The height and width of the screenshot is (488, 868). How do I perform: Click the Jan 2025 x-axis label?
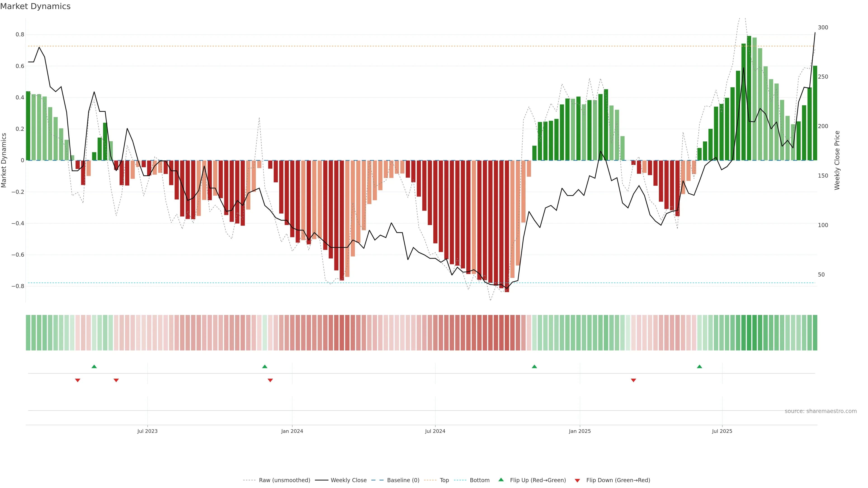point(580,431)
